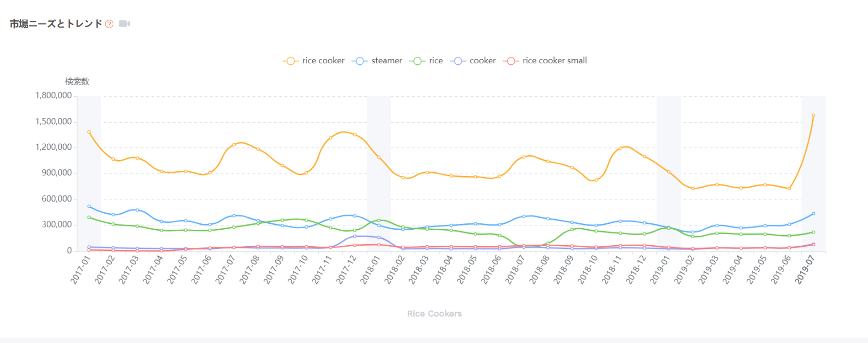Click the help question mark icon

(x=109, y=24)
